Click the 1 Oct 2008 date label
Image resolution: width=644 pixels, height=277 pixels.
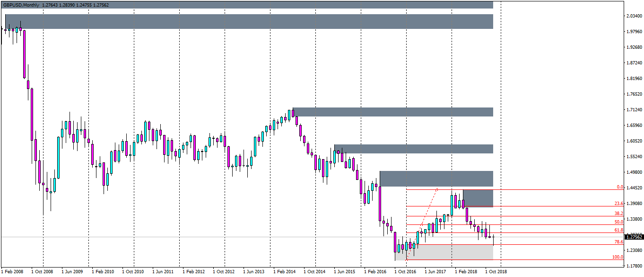(x=42, y=272)
